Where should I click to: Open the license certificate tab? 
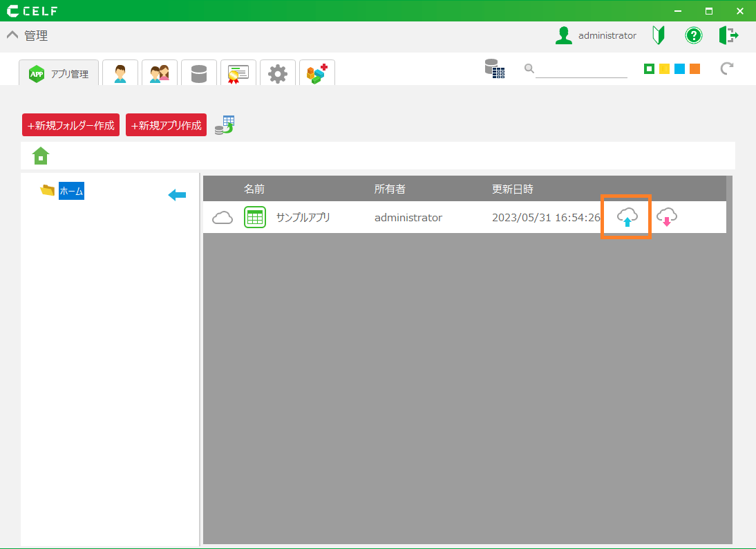[x=238, y=73]
